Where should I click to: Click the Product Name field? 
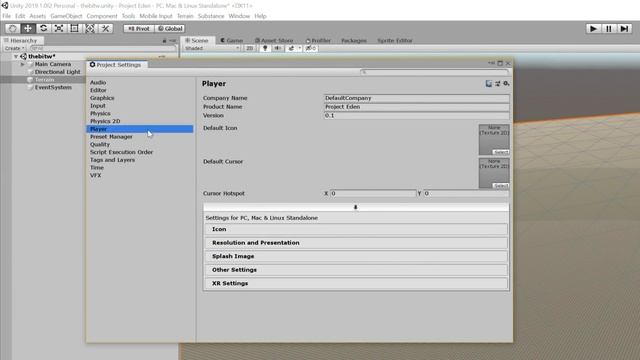click(416, 107)
